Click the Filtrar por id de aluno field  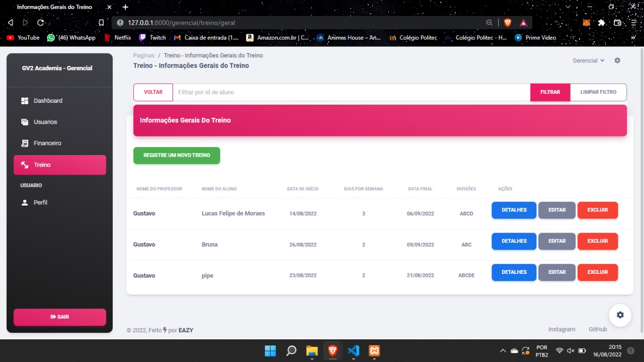(351, 92)
